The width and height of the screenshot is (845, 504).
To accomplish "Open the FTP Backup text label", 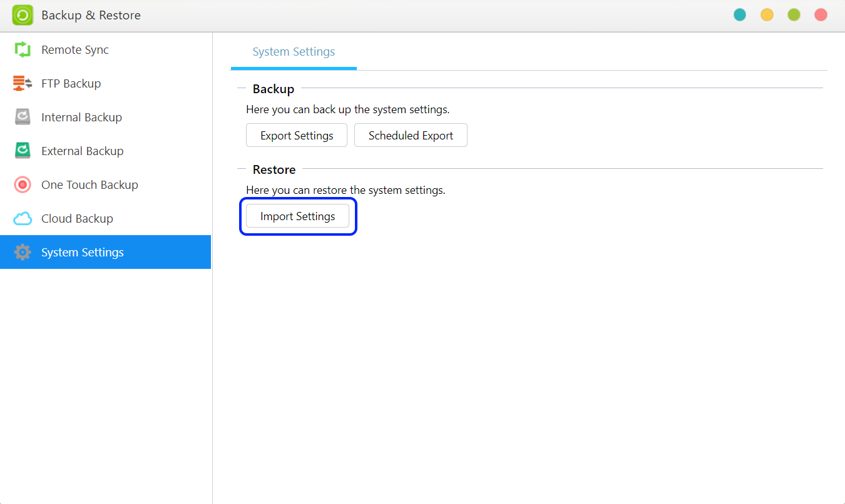I will (71, 84).
